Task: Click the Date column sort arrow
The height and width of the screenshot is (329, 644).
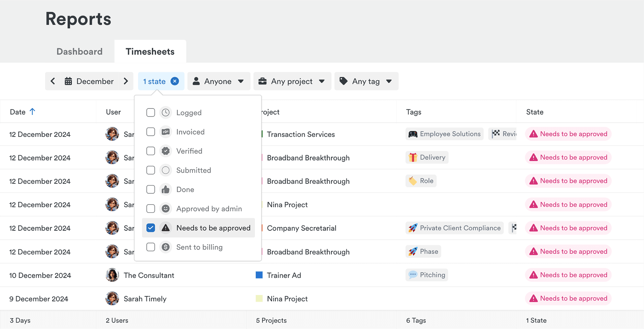Action: point(32,112)
